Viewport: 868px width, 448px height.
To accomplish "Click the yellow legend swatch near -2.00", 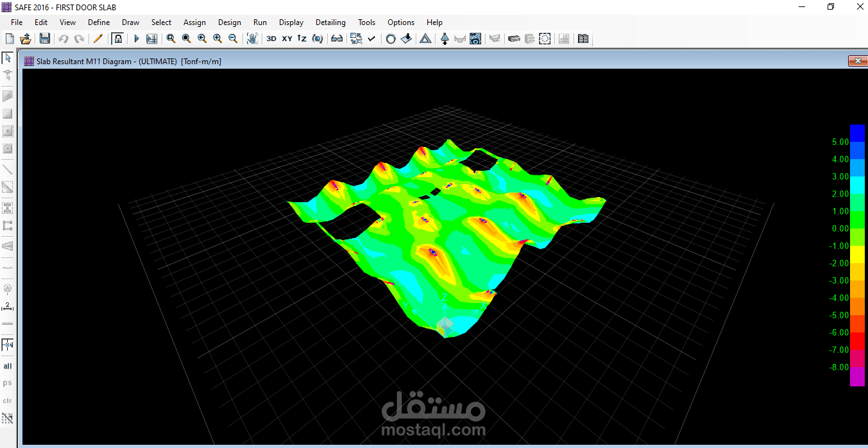I will point(857,255).
